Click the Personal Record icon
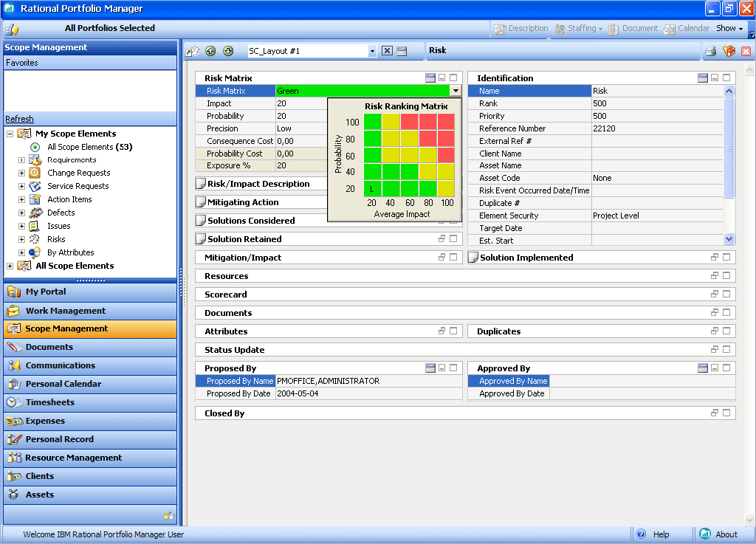 15,439
